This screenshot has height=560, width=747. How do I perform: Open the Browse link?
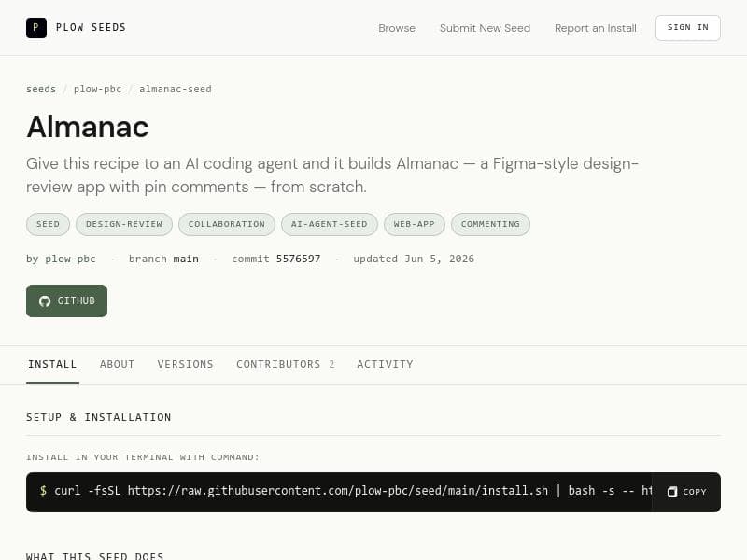[x=397, y=28]
